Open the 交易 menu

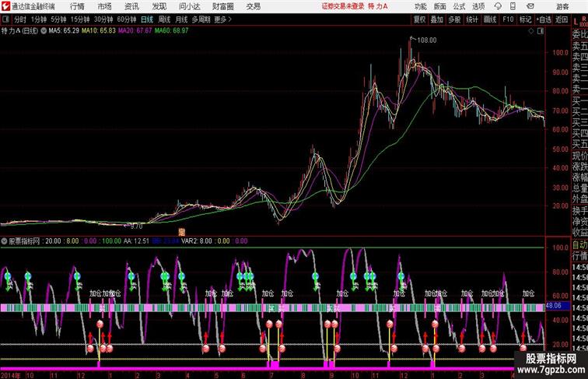pyautogui.click(x=254, y=6)
